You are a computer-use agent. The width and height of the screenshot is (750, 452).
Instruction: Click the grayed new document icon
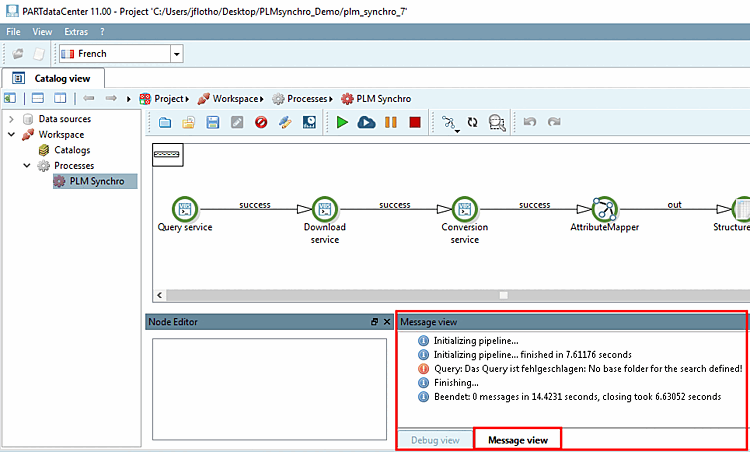(39, 54)
